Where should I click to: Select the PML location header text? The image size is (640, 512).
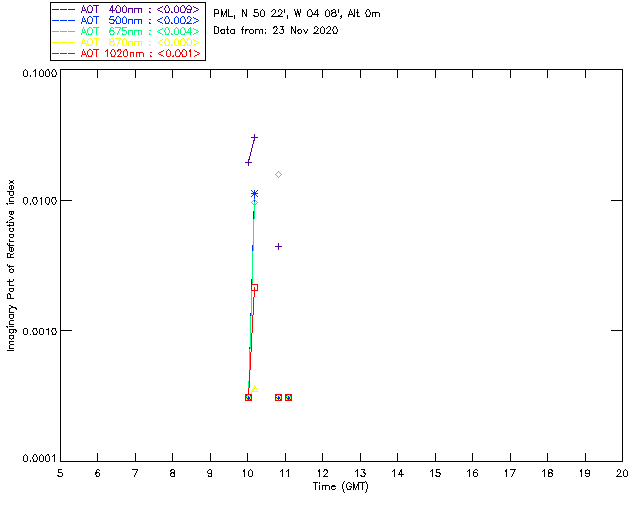pos(297,14)
